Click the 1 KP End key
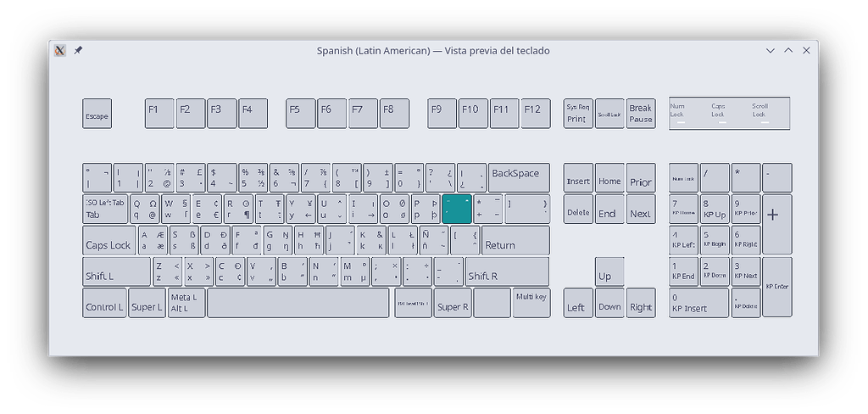Image resolution: width=868 pixels, height=414 pixels. pyautogui.click(x=684, y=271)
